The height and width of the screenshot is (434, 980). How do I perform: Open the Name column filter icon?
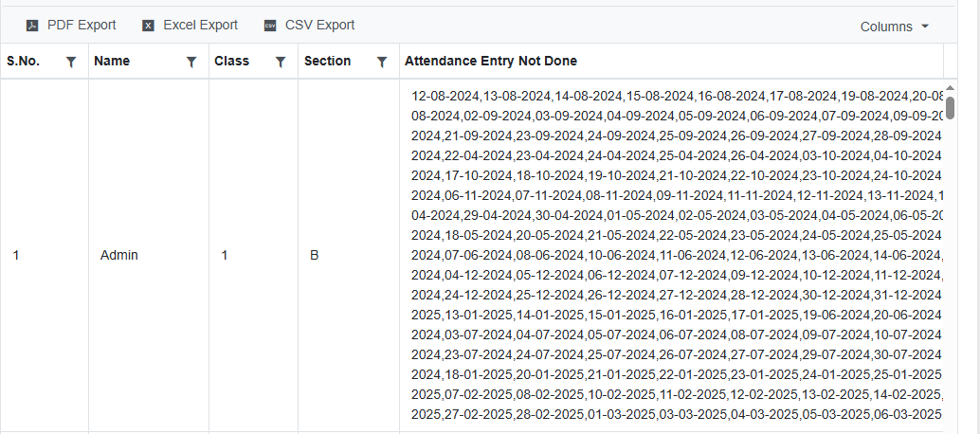tap(191, 62)
